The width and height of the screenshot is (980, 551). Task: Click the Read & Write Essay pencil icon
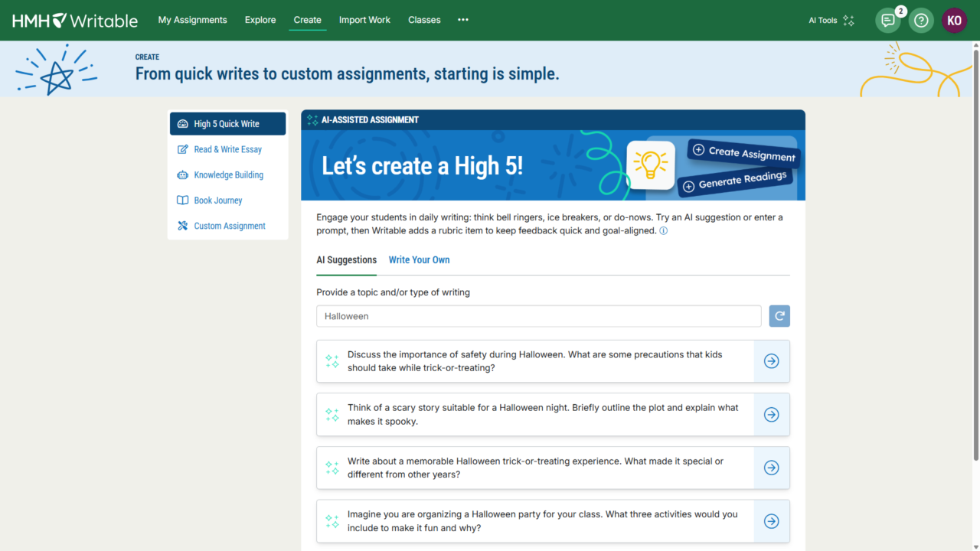182,149
